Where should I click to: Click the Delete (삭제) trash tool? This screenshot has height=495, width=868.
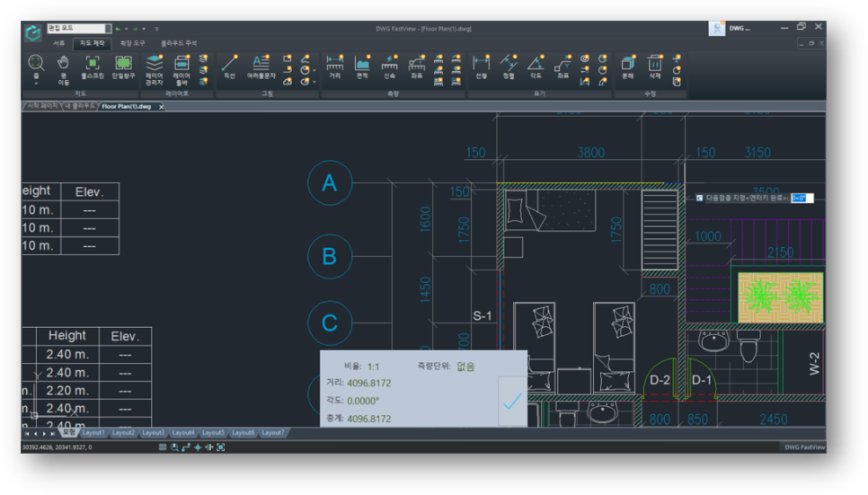point(655,67)
